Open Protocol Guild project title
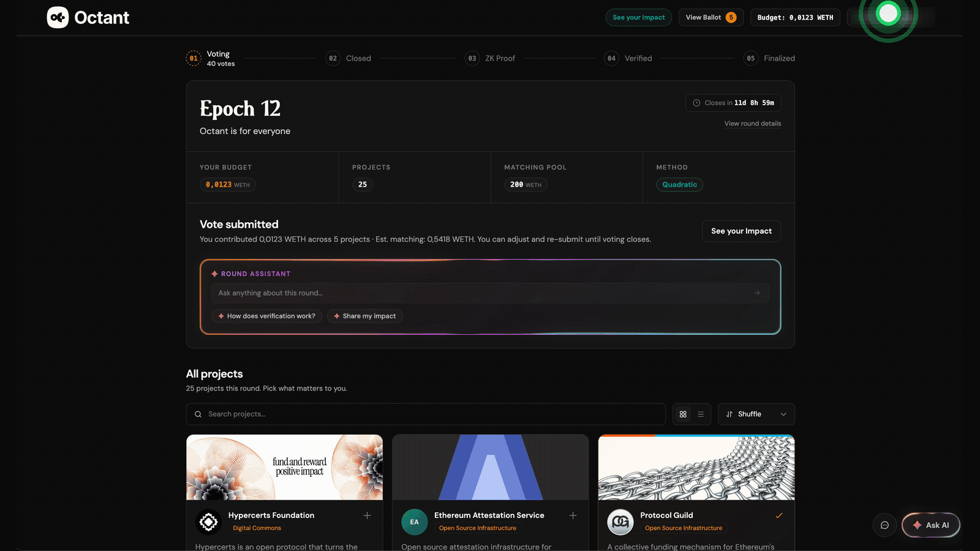 [x=666, y=515]
